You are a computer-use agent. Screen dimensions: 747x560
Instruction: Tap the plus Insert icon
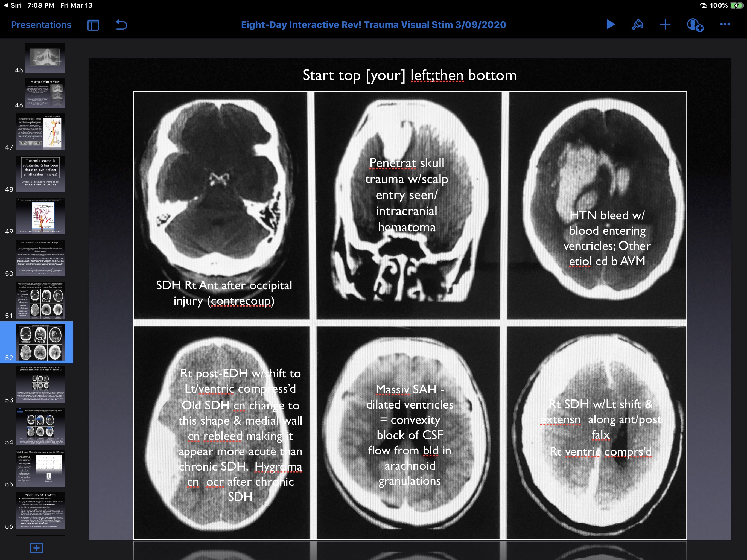[665, 24]
